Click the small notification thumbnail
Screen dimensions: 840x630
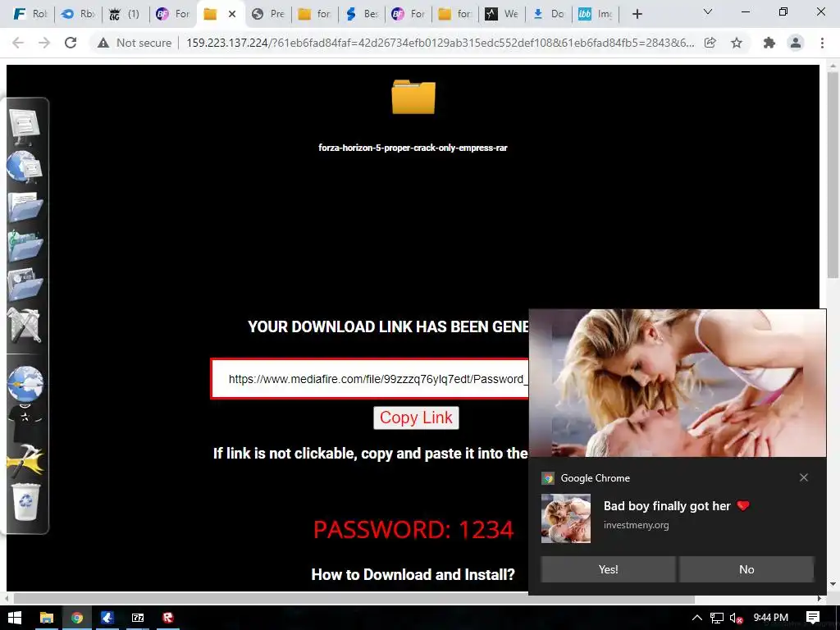[566, 518]
